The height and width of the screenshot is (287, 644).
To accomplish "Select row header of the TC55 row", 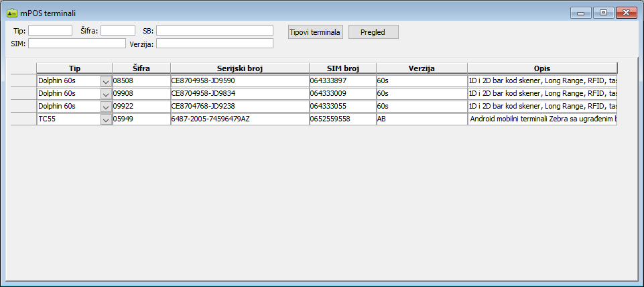I will point(23,119).
